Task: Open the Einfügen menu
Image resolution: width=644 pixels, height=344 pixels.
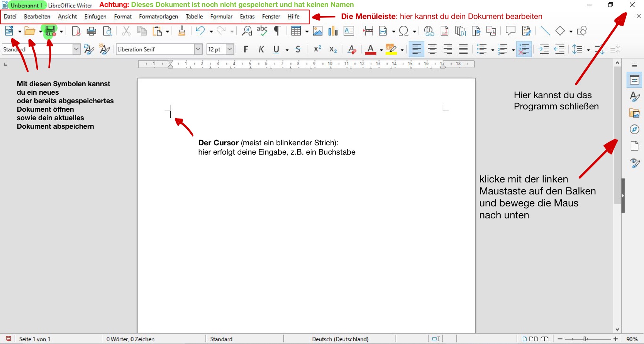Action: point(95,17)
